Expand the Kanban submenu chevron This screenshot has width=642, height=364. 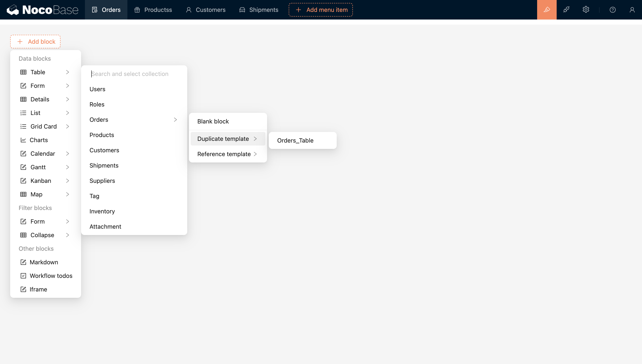(x=67, y=181)
